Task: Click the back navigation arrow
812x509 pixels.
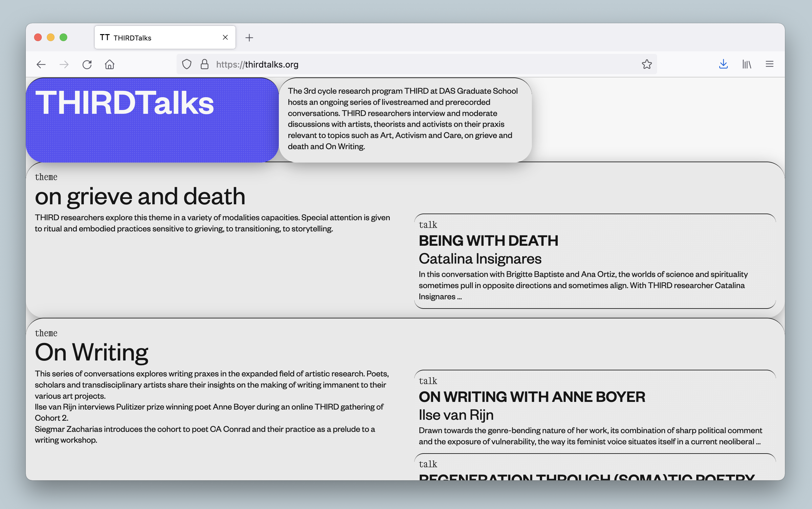Action: click(41, 64)
